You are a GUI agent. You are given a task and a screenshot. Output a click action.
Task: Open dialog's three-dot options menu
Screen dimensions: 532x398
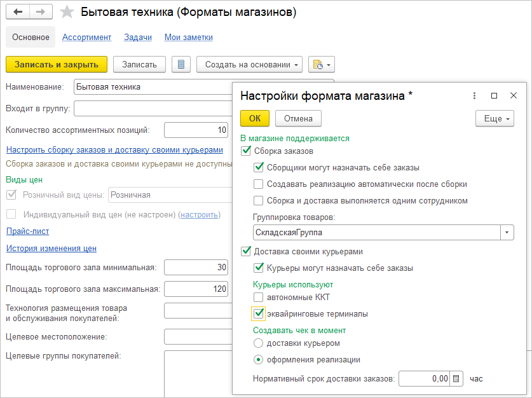point(474,95)
